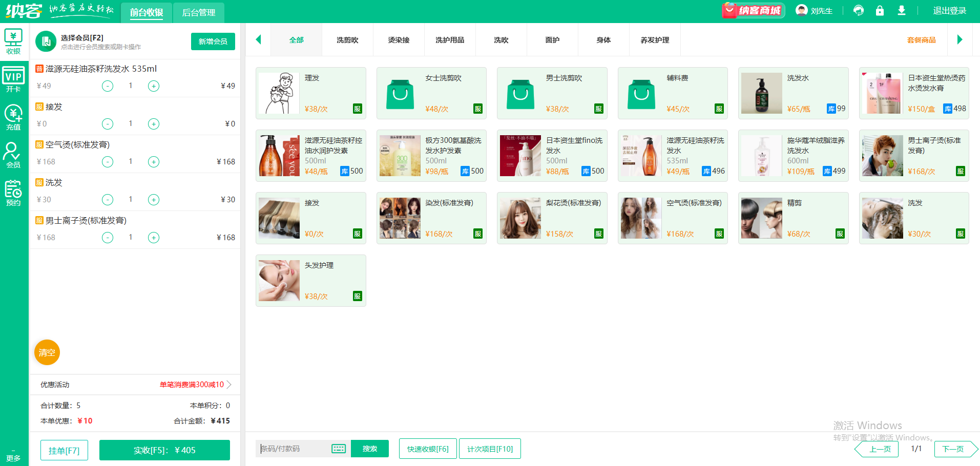Decrease quantity of 接发 item in cart
980x466 pixels.
tap(108, 124)
